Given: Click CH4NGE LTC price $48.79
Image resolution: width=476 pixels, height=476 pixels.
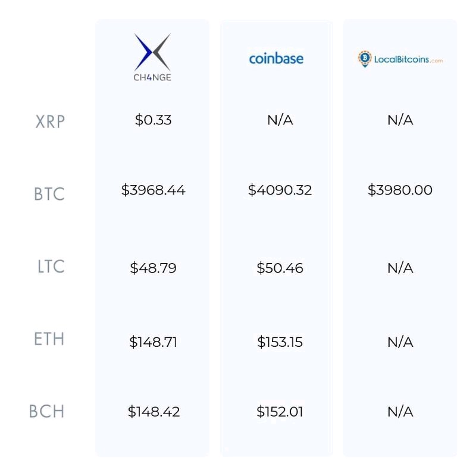Looking at the screenshot, I should point(153,268).
